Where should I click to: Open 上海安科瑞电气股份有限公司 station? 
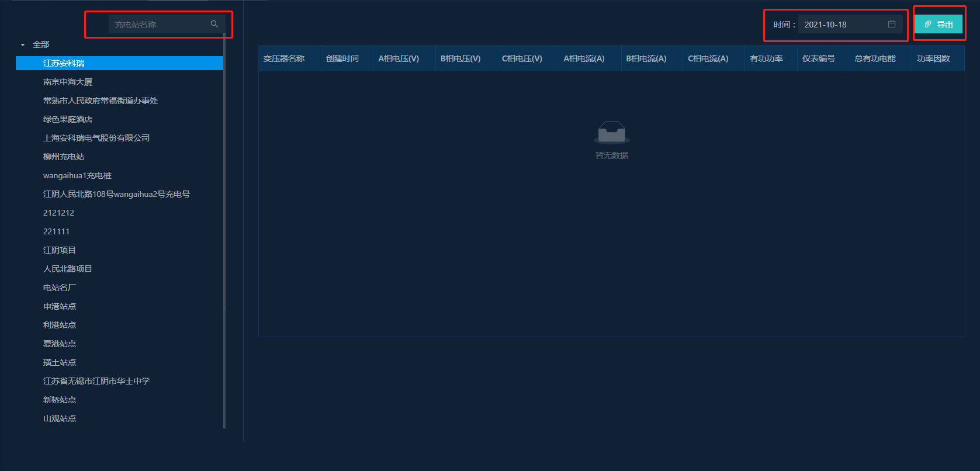click(x=96, y=138)
